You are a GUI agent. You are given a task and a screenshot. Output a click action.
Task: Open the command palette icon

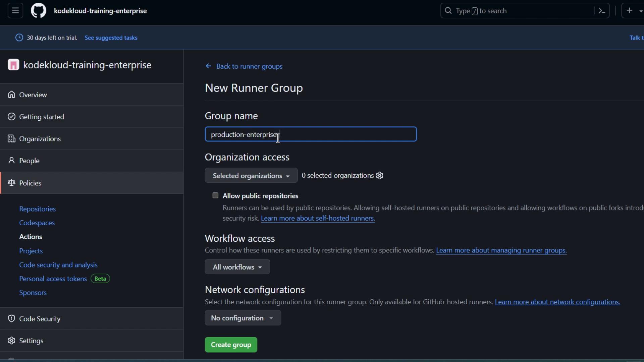[602, 11]
